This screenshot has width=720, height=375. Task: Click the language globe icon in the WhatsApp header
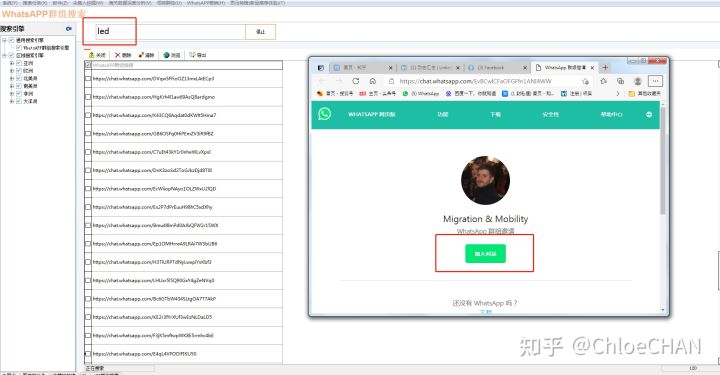click(x=649, y=114)
